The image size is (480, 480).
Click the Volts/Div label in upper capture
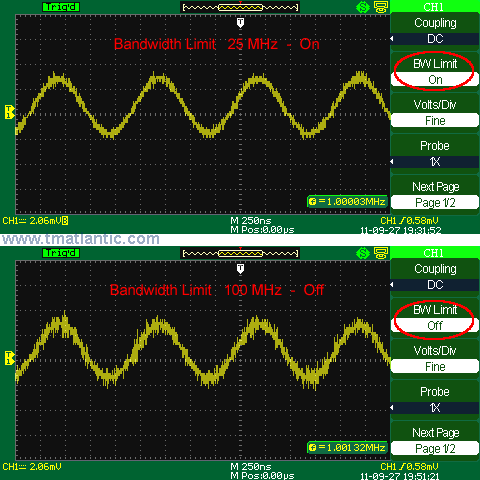click(435, 105)
